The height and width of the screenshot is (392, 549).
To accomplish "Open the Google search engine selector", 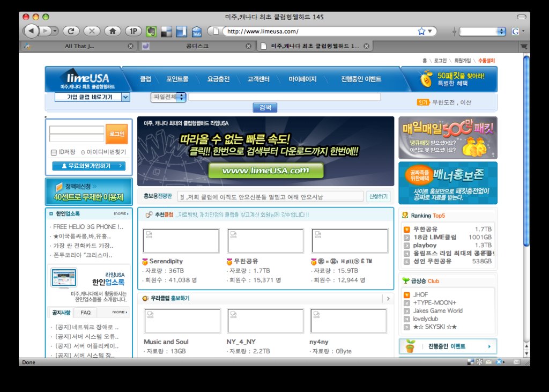I will click(x=518, y=31).
